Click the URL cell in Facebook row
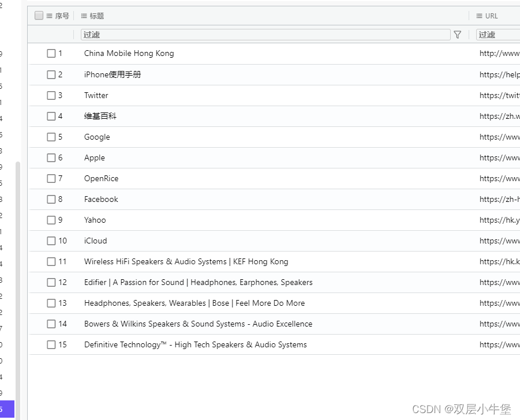 point(499,199)
